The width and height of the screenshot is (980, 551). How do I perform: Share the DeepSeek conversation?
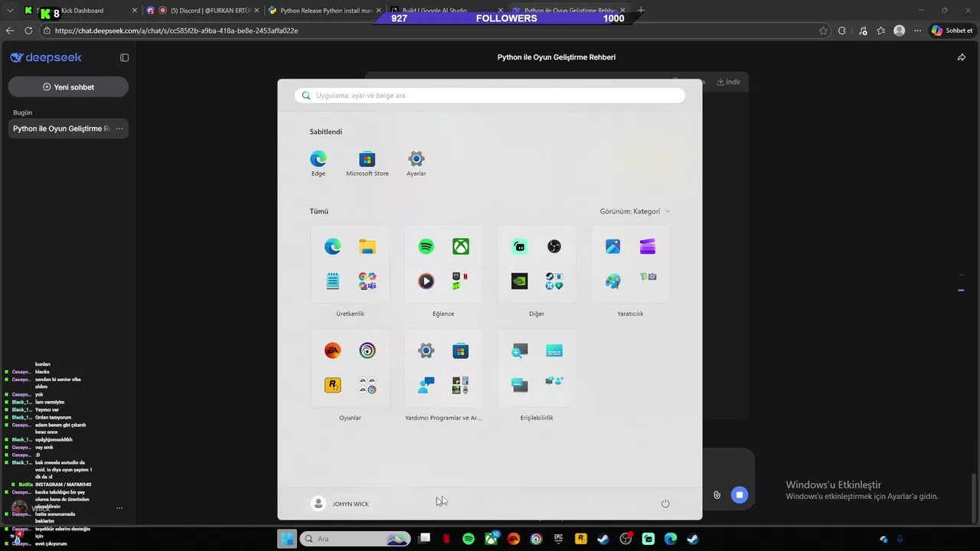(x=962, y=57)
